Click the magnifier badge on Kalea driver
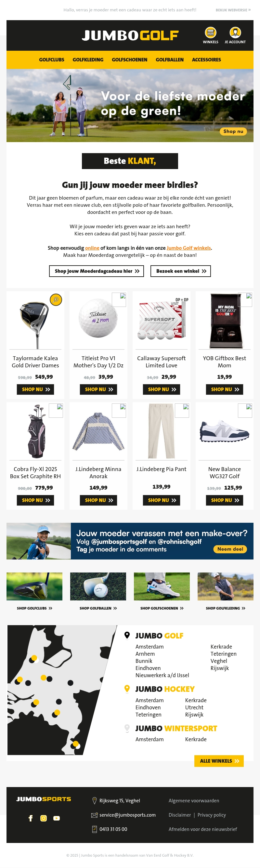Viewport: 260px width, 868px height. click(56, 299)
